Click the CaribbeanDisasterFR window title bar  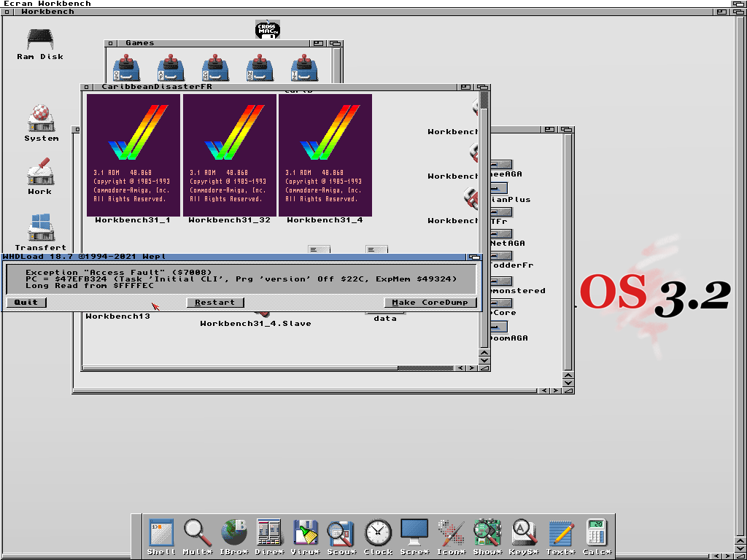(275, 87)
